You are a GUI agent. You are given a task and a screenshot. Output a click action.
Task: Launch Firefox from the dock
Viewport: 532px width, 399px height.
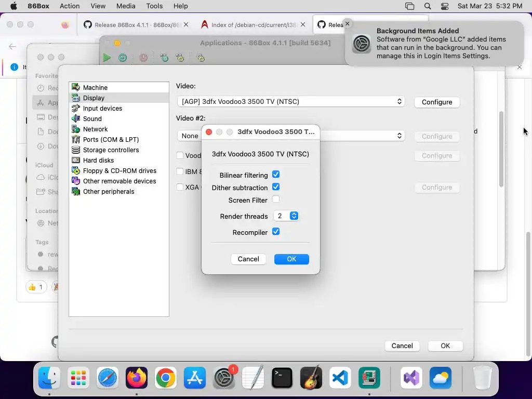tap(137, 378)
